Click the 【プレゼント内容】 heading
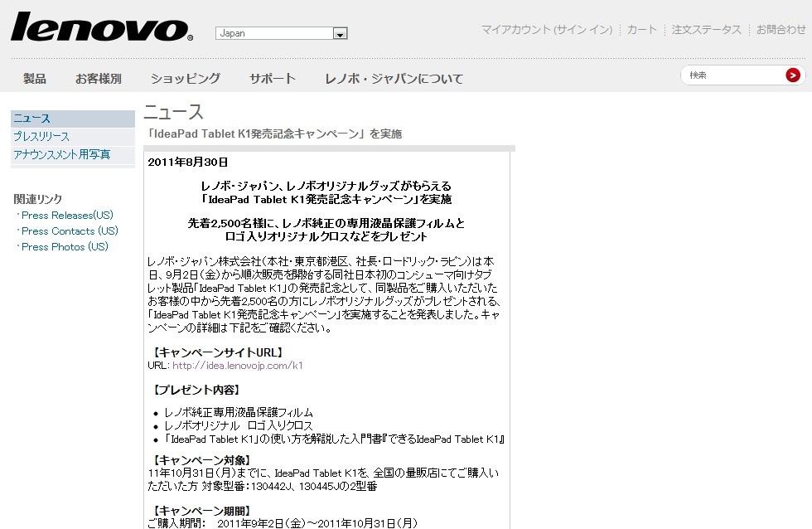The width and height of the screenshot is (812, 529). coord(197,390)
